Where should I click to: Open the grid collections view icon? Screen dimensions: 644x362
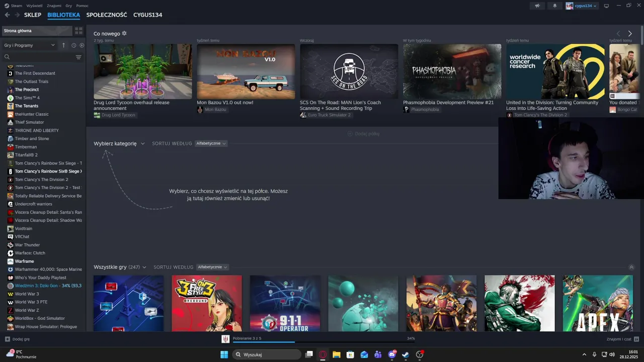point(78,31)
